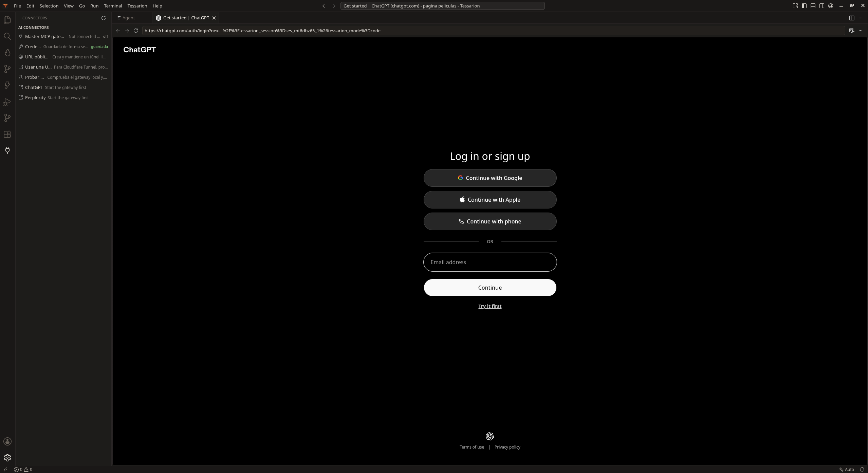The width and height of the screenshot is (868, 473).
Task: Open the Accounts menu icon
Action: click(7, 441)
